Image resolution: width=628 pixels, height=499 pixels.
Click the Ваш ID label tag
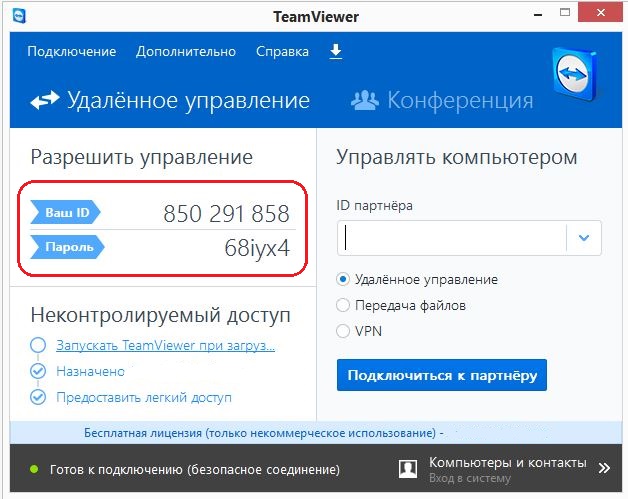tap(65, 212)
